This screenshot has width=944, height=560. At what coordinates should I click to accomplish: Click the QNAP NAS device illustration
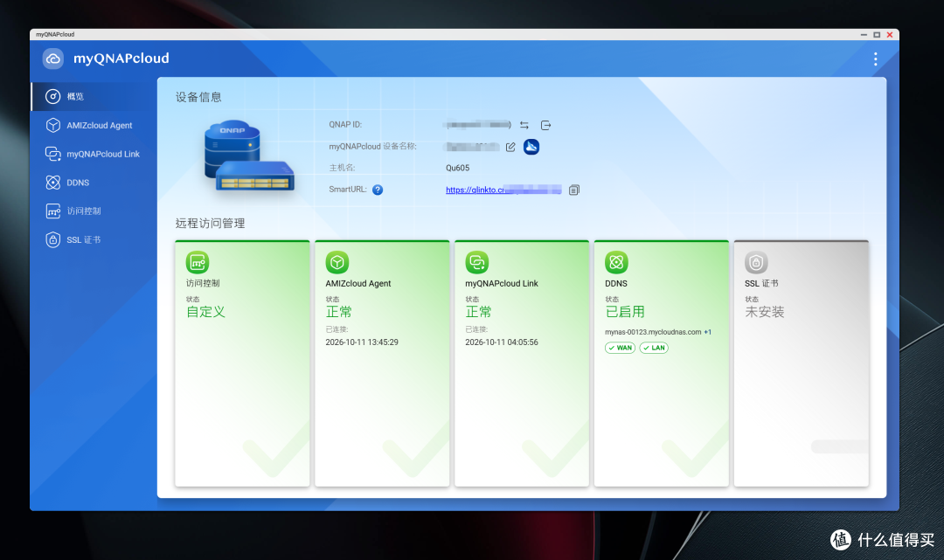(249, 156)
